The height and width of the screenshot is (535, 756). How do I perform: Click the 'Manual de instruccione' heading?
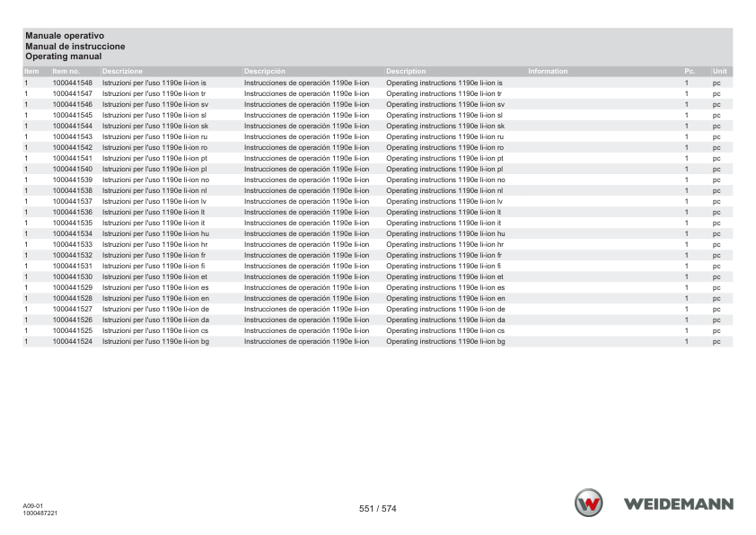pos(75,47)
